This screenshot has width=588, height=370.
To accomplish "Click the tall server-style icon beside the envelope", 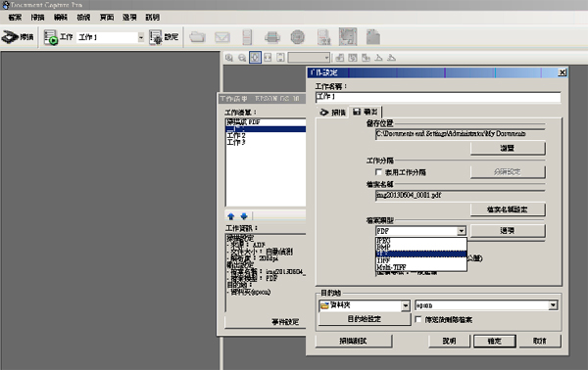I will click(247, 37).
